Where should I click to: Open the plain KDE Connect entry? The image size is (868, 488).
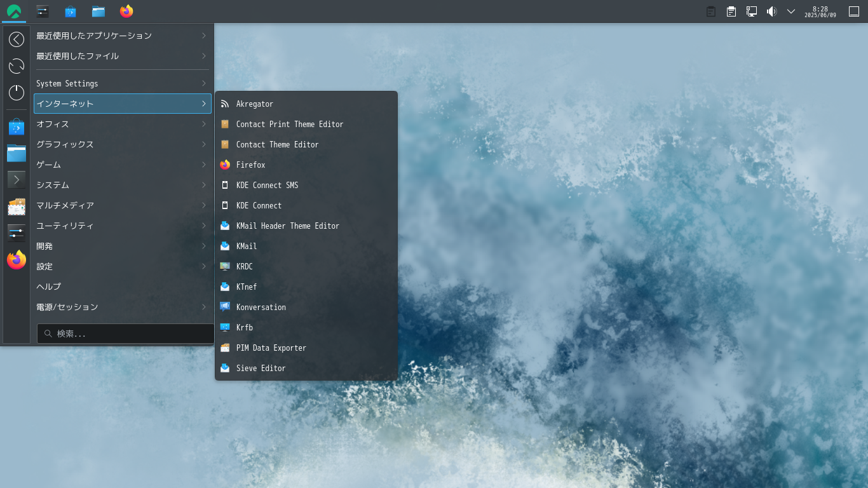point(306,205)
